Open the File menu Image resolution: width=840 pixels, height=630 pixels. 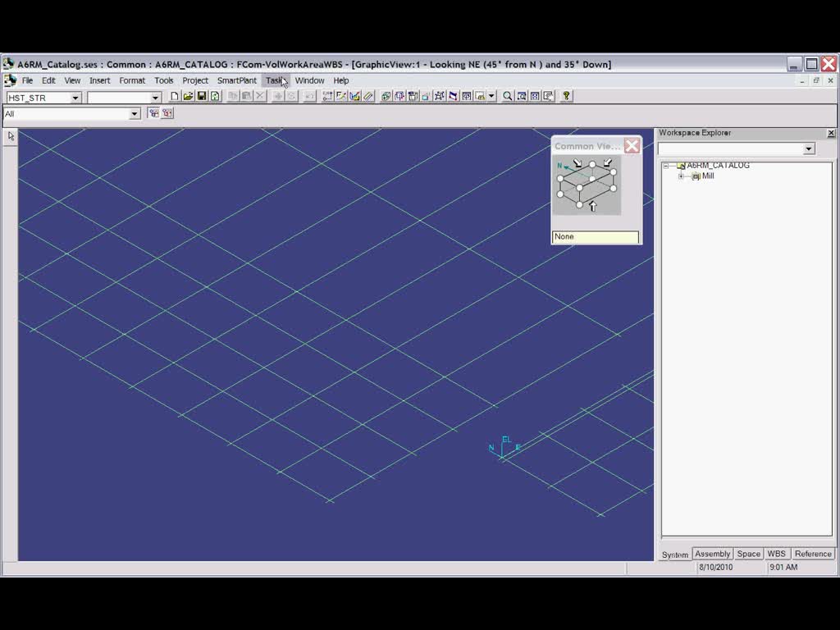27,80
